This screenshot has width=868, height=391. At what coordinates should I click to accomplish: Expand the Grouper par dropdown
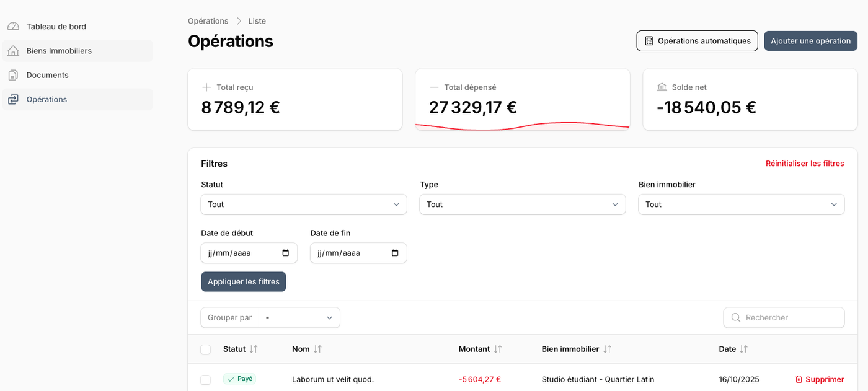pos(299,318)
